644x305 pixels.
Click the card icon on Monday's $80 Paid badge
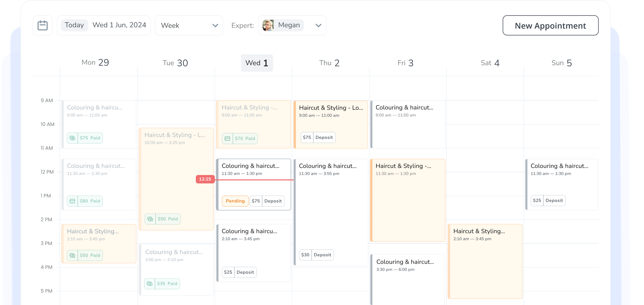coord(72,201)
